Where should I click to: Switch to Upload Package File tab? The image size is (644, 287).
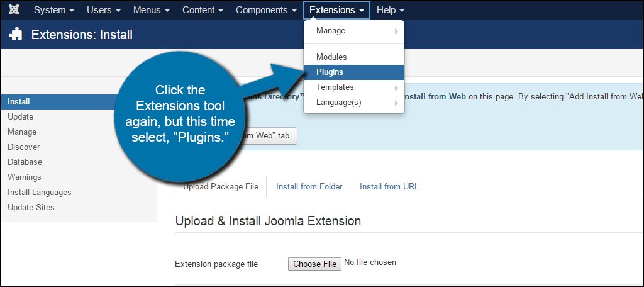(221, 187)
